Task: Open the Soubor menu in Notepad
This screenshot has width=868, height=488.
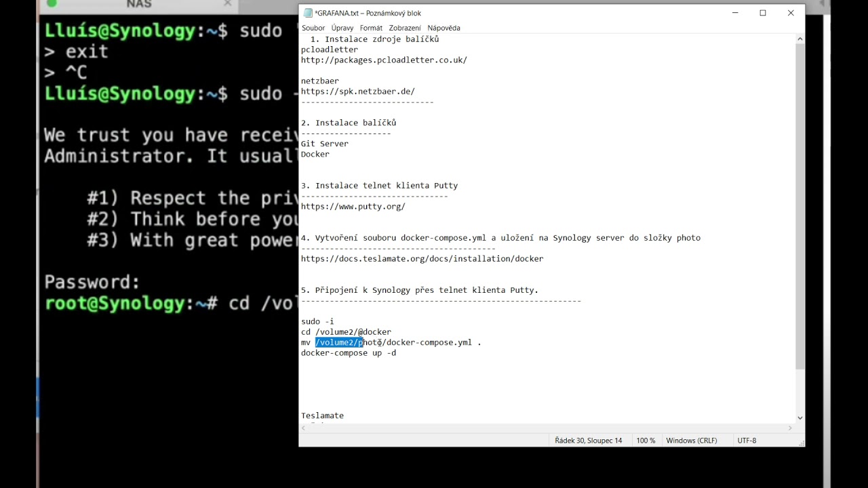Action: click(x=313, y=28)
